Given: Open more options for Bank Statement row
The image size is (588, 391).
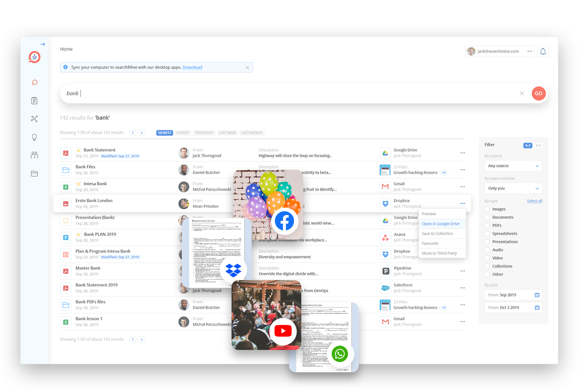Looking at the screenshot, I should [463, 153].
